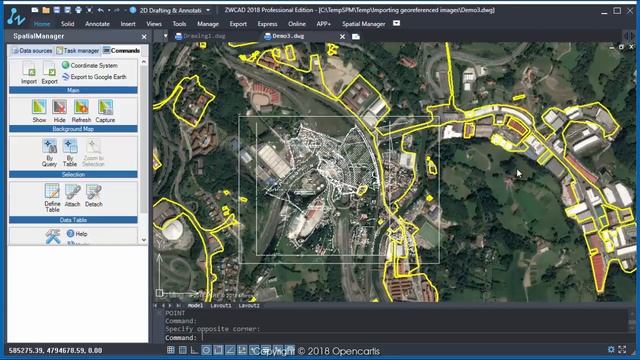
Task: Click the Undo arrow icon
Action: coord(100,10)
